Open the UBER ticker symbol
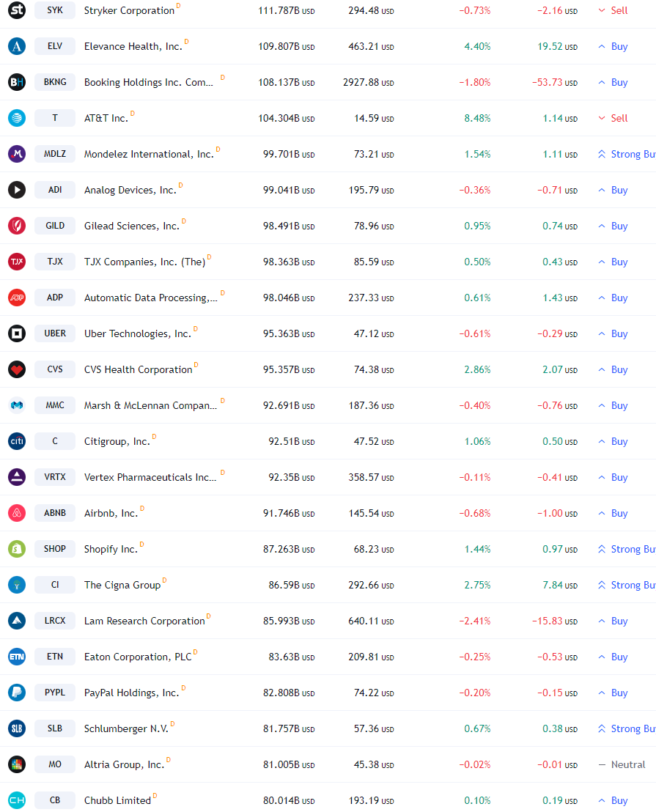The image size is (656, 812). pos(55,333)
